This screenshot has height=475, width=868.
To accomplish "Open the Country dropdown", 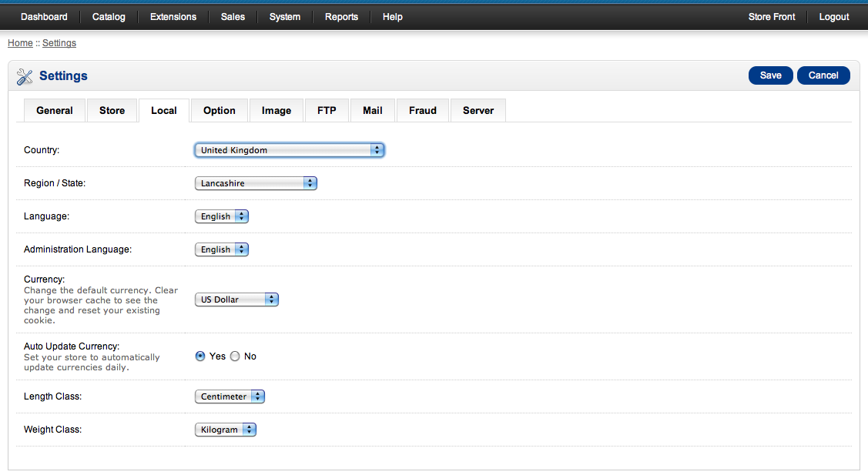I will click(289, 149).
